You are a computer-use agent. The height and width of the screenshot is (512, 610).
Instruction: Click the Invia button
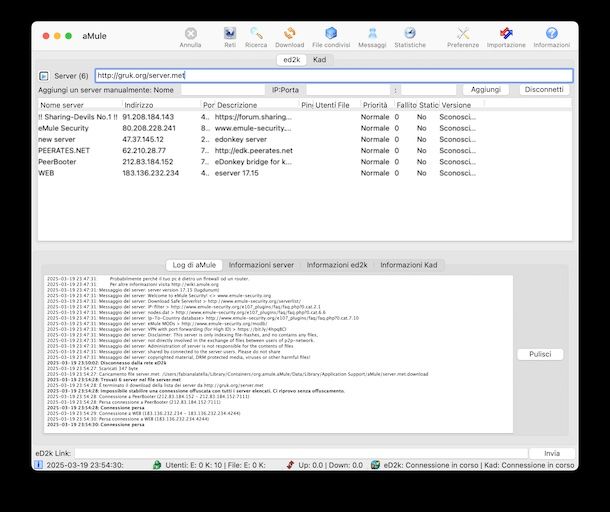pyautogui.click(x=552, y=453)
